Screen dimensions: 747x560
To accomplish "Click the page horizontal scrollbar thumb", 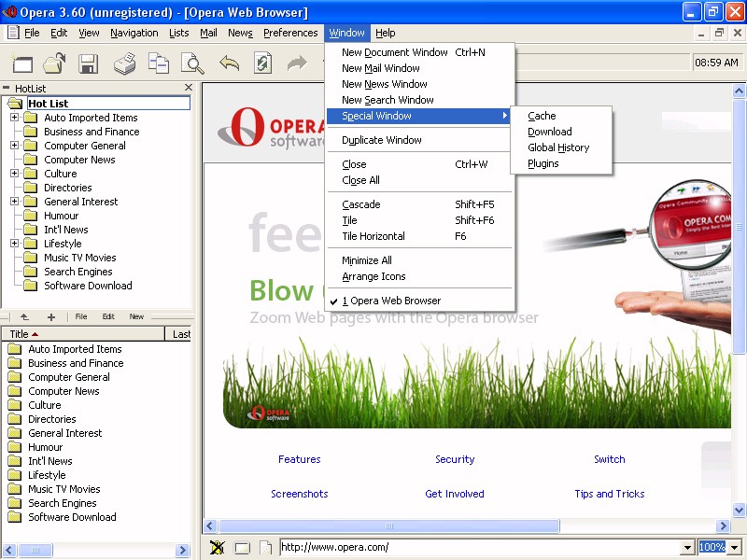I will tap(388, 525).
